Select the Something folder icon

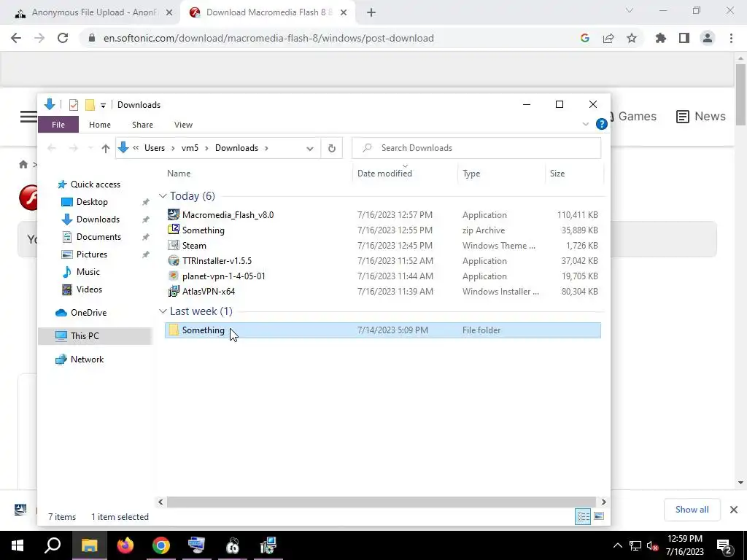pos(174,330)
